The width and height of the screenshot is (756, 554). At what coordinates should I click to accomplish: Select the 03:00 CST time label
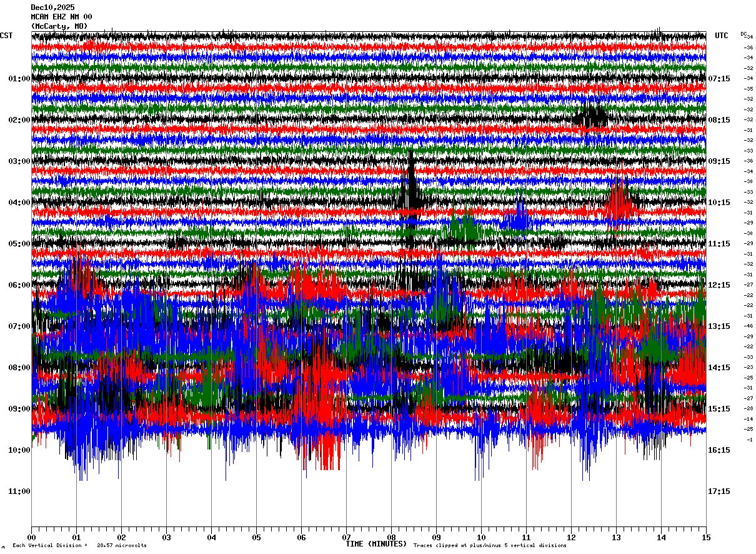pos(19,161)
